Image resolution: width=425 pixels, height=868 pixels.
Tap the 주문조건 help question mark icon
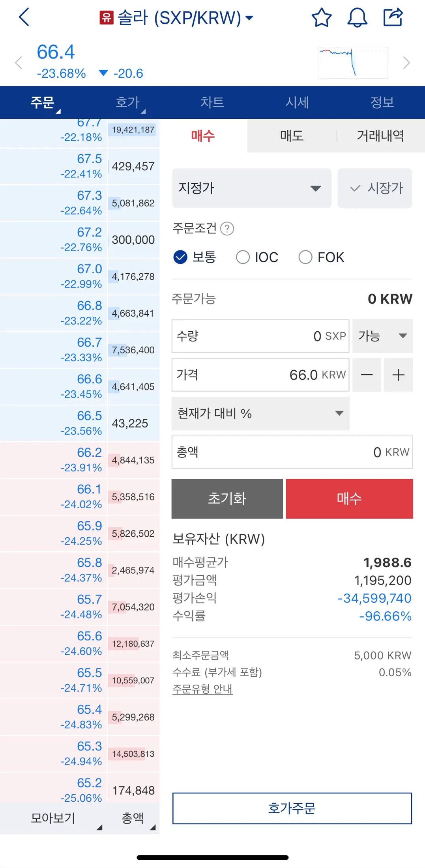tap(227, 228)
